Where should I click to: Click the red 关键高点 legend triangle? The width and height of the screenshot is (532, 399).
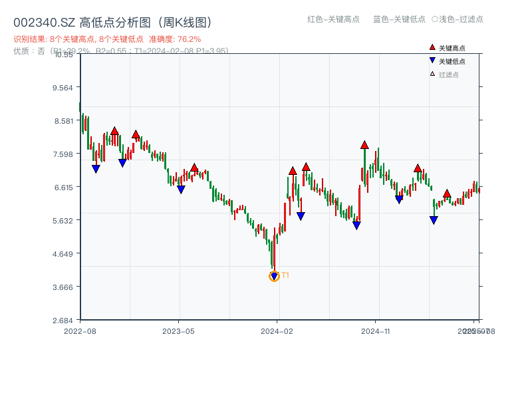click(432, 47)
